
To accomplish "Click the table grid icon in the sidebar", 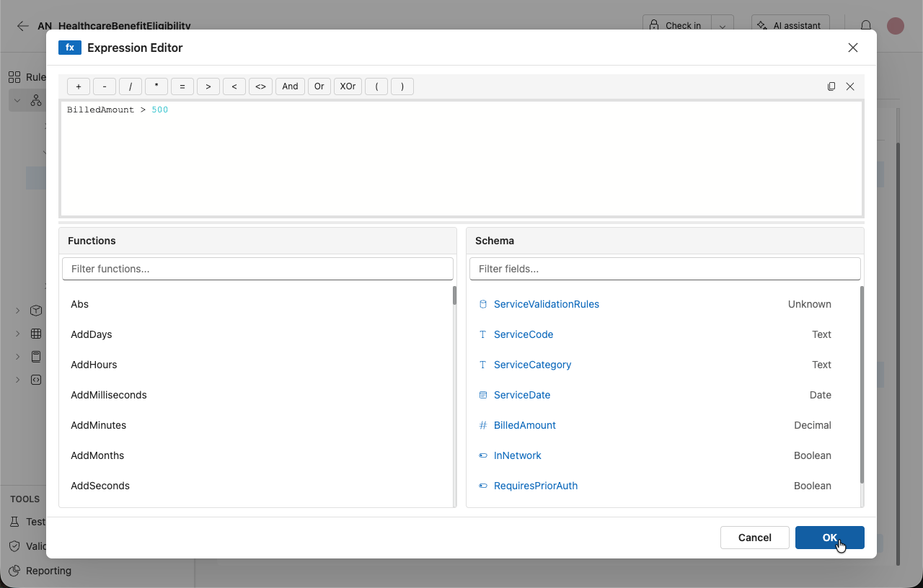I will click(36, 334).
